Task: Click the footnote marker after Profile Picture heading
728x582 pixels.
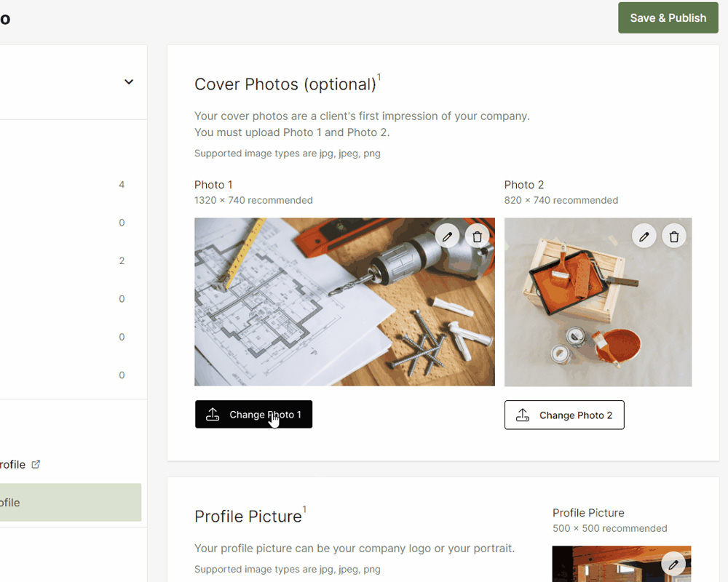Action: pos(304,509)
